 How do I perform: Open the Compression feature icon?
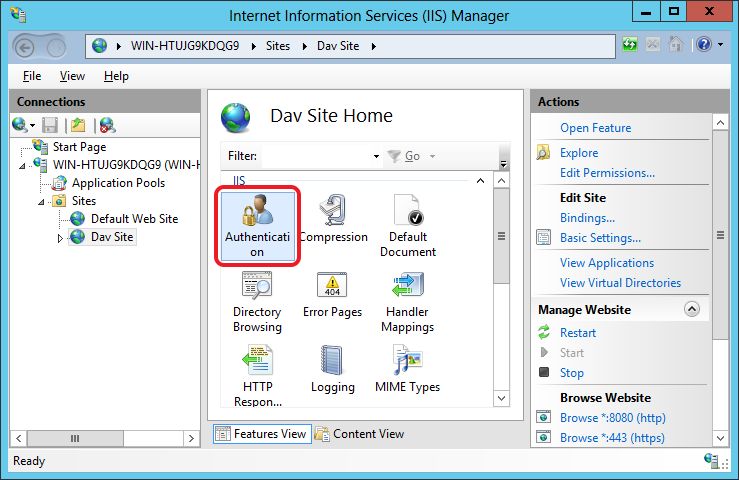[333, 218]
